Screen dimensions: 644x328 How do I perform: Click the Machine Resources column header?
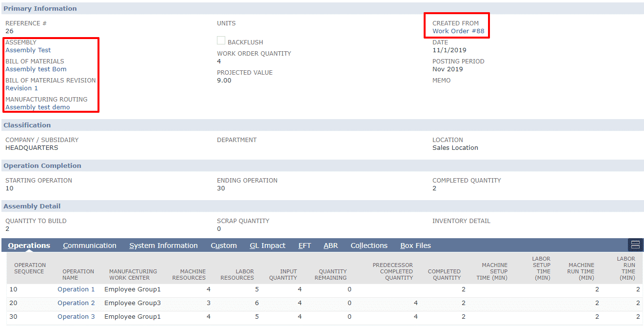click(189, 275)
